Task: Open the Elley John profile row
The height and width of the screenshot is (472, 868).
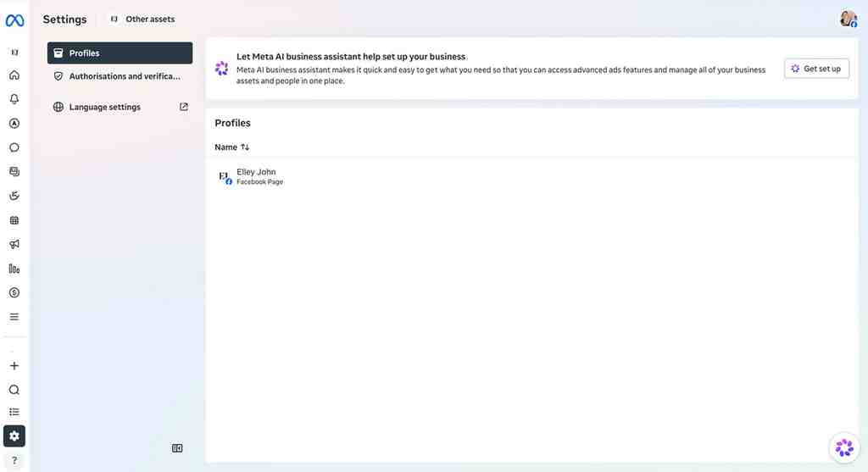Action: [x=531, y=176]
